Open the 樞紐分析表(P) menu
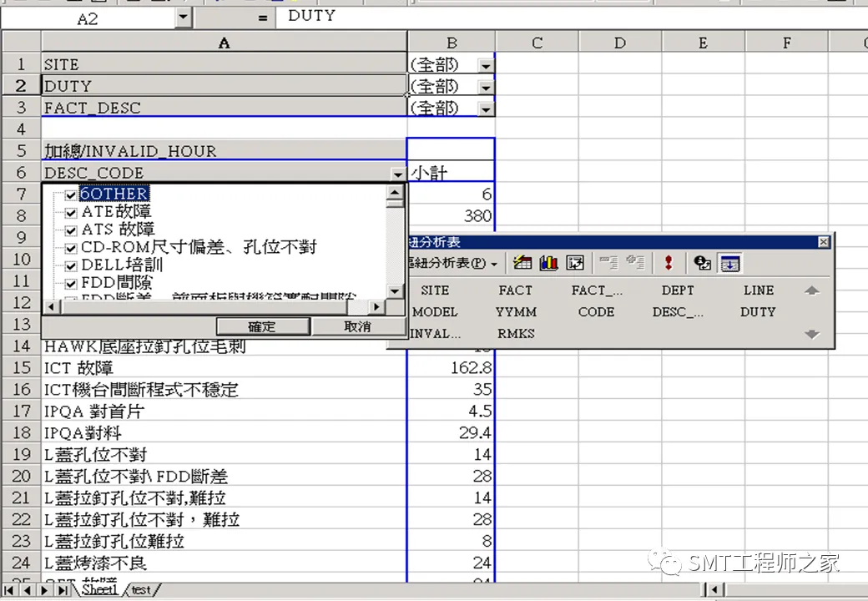 (452, 263)
